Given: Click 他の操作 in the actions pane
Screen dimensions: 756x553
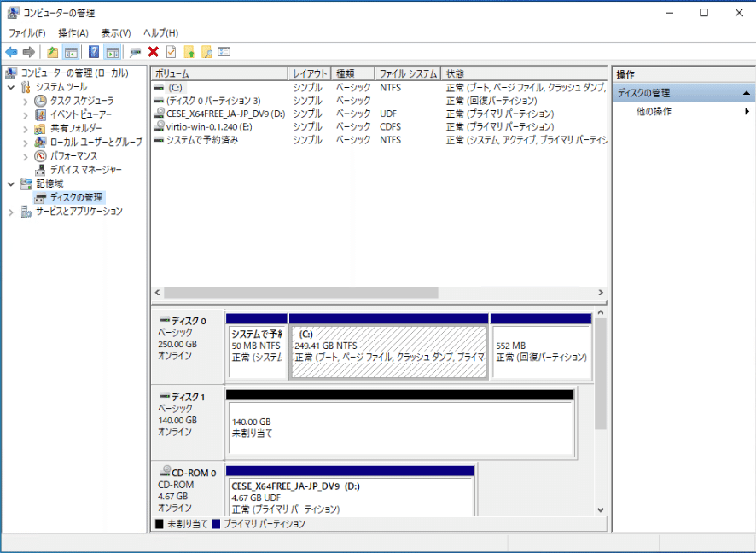Looking at the screenshot, I should pos(654,112).
